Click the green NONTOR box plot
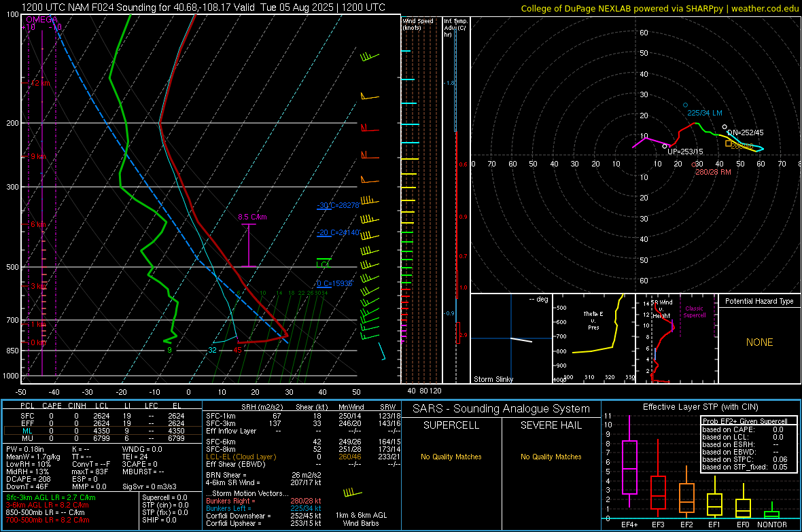The image size is (802, 532). 771,511
